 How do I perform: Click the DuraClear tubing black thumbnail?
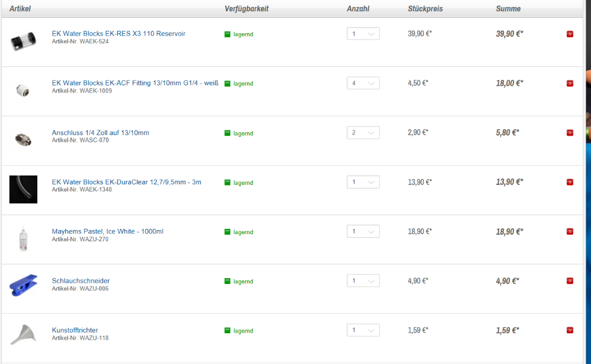coord(23,190)
